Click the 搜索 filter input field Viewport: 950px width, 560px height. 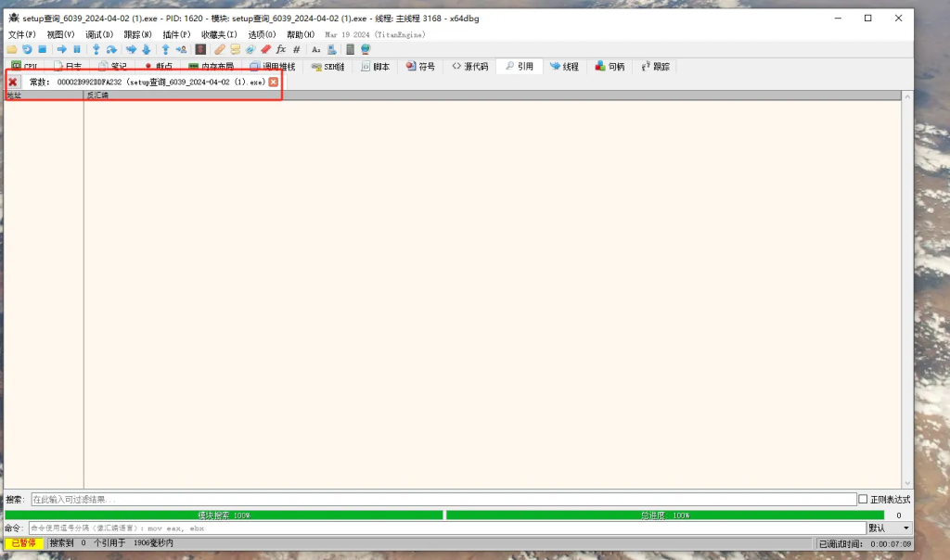pyautogui.click(x=443, y=499)
